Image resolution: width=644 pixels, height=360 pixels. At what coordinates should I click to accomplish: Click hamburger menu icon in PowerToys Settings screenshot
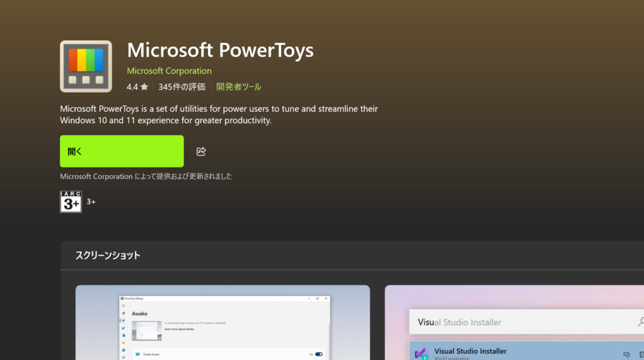(x=123, y=305)
